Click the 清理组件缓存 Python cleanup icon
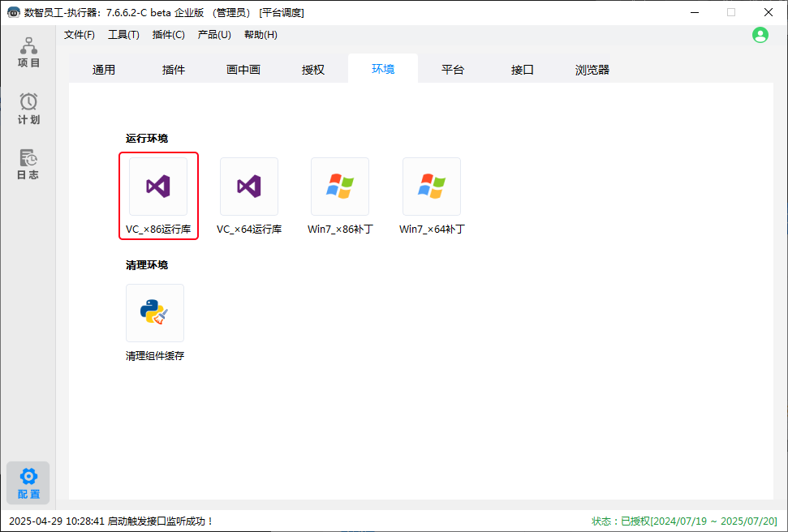The width and height of the screenshot is (788, 532). (x=155, y=313)
